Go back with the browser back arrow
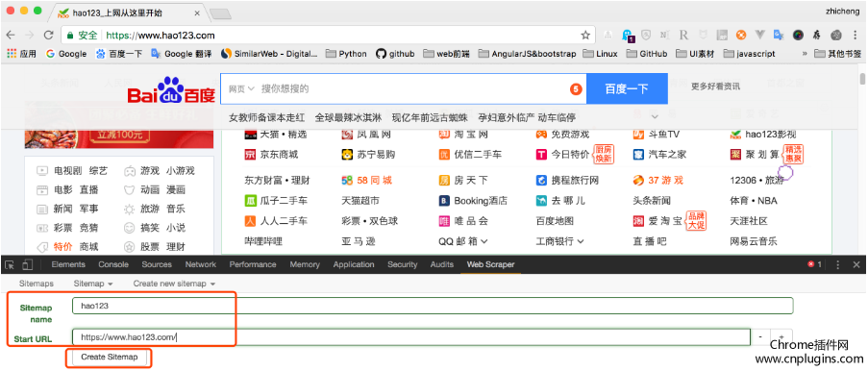Viewport: 868px width, 371px height. (10, 36)
